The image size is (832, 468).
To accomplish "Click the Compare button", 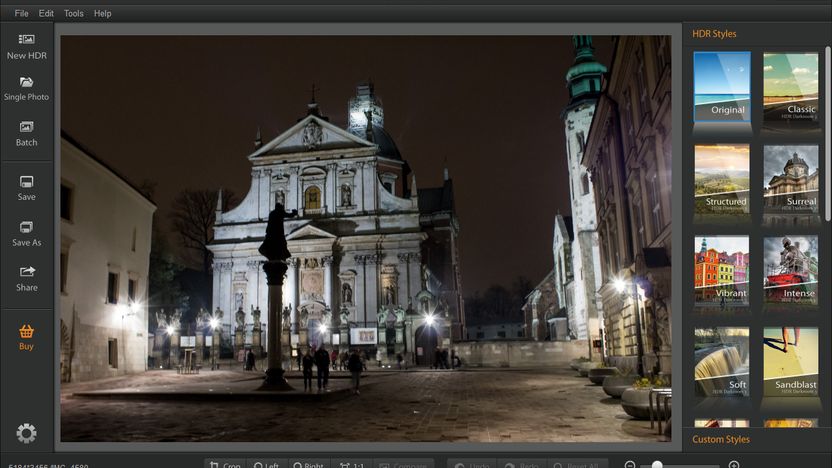I will tap(404, 464).
